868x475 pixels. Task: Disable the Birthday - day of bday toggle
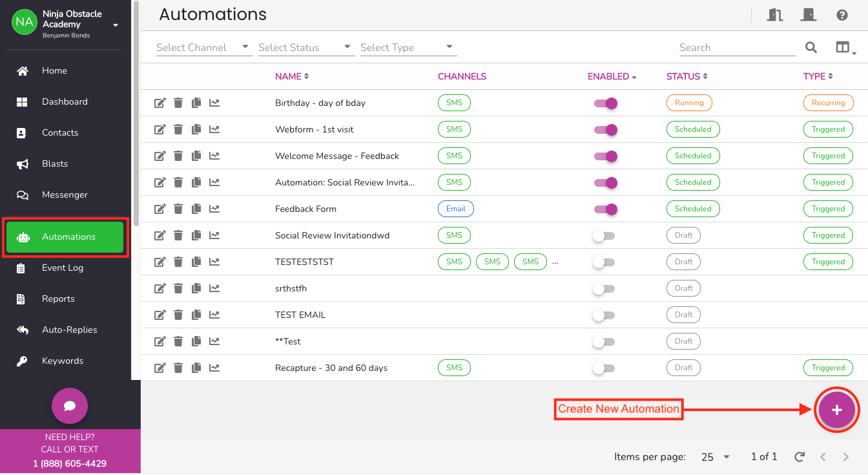606,103
